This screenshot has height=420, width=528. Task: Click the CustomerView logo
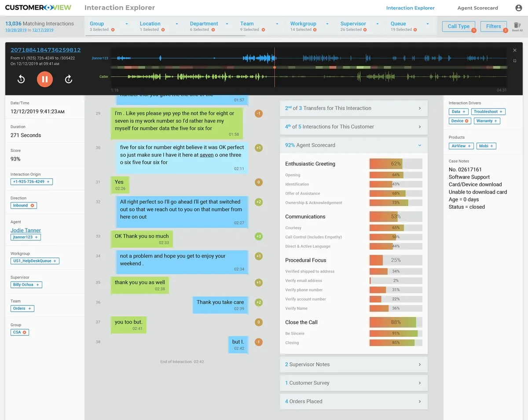(x=38, y=7)
